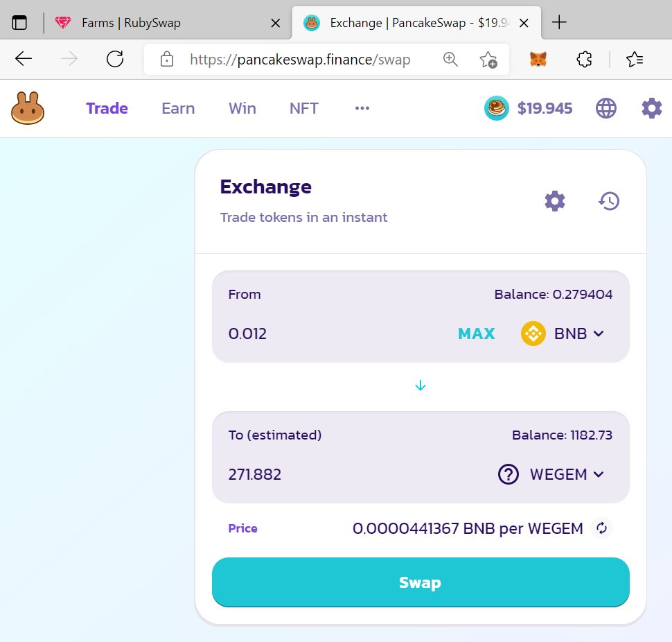The image size is (672, 642).
Task: Click the MAX button
Action: click(476, 333)
